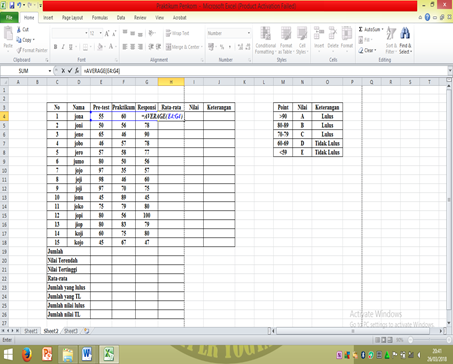Click the Windows Start button

(x=8, y=355)
